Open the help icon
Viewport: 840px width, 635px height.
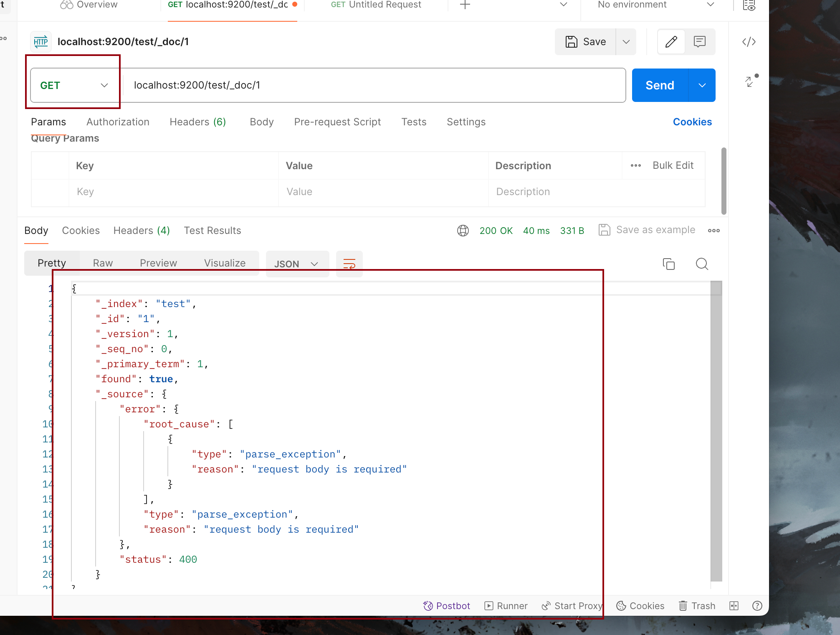(x=757, y=606)
